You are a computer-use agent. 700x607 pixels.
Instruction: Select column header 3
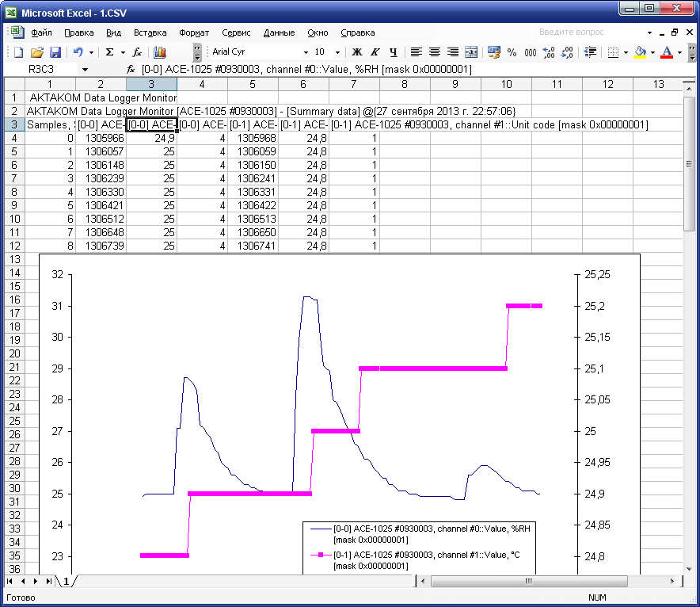(151, 84)
